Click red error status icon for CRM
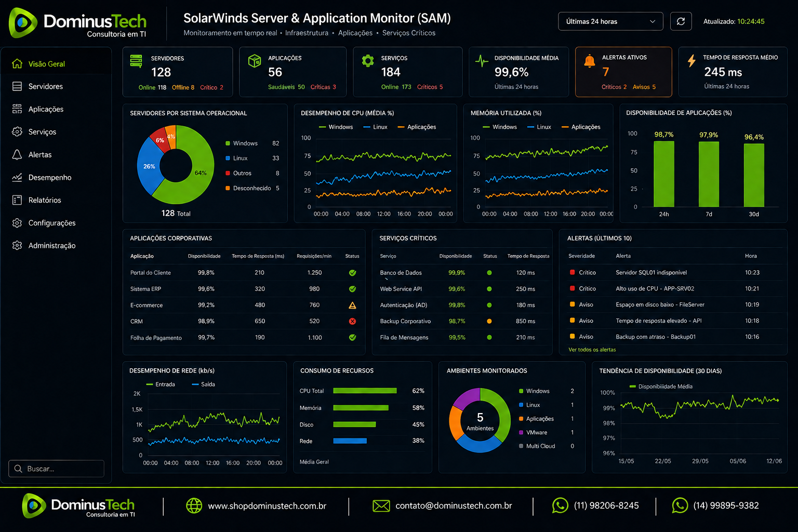 click(352, 321)
